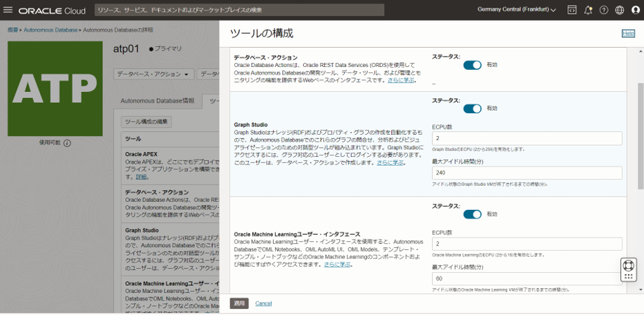Open the Help link in panel header
Screen dimensions: 644x315
pyautogui.click(x=627, y=33)
